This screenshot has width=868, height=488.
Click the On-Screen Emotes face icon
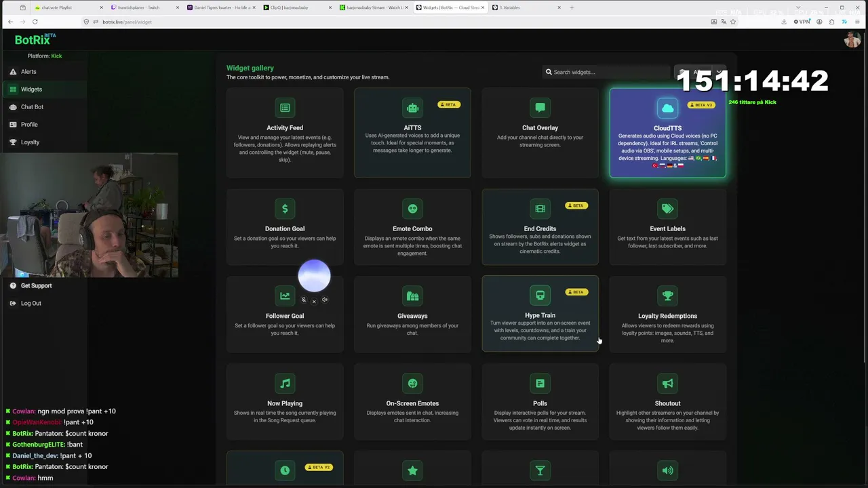click(412, 384)
